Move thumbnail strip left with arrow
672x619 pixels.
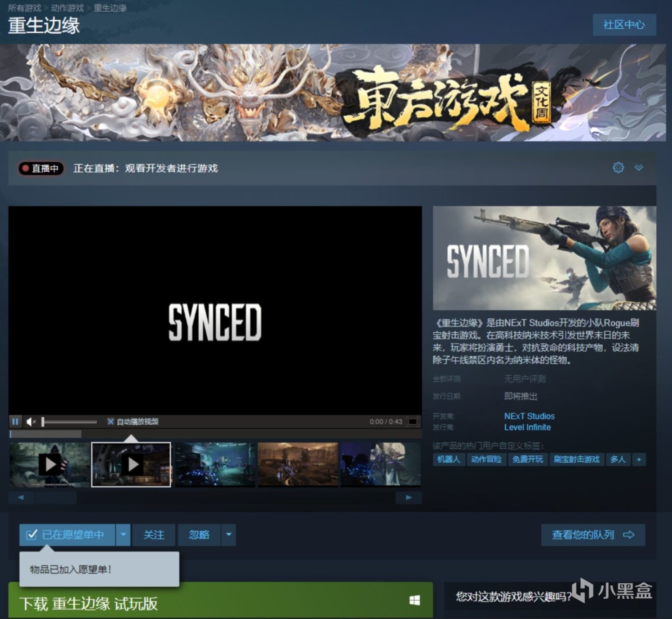tap(21, 497)
